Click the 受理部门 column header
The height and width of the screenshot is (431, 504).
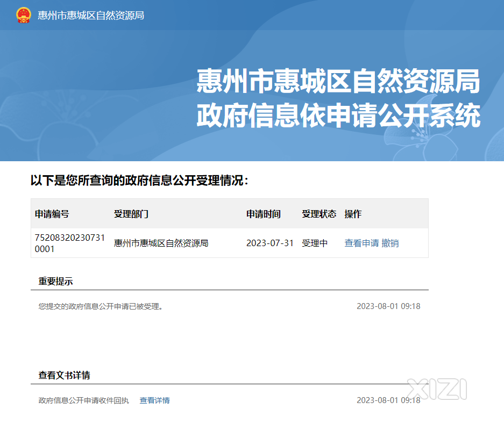point(131,214)
